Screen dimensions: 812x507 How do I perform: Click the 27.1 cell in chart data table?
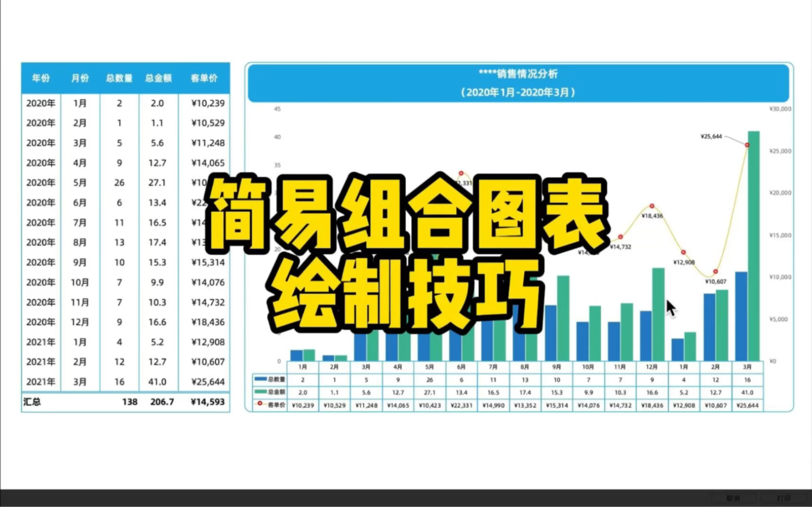(x=430, y=393)
